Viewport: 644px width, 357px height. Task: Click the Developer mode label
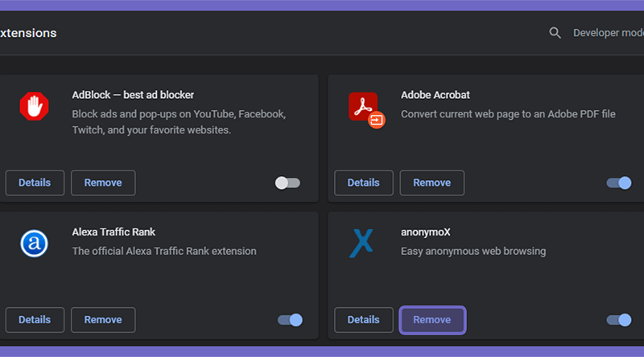click(609, 33)
